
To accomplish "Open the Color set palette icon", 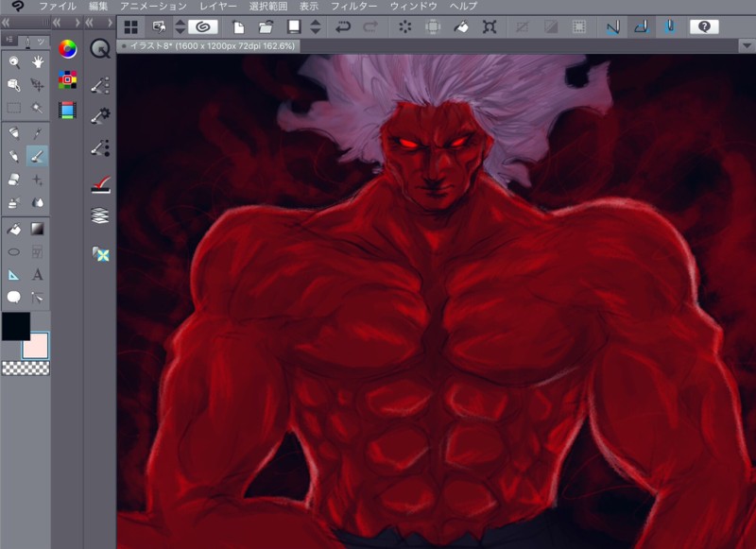I will coord(67,79).
